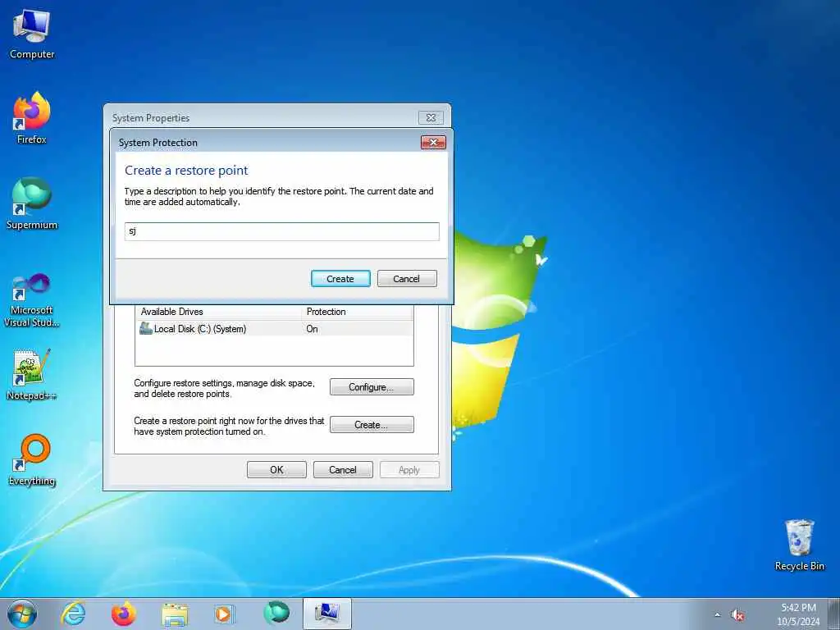Open the clock showing 5:42 PM
This screenshot has height=630, width=840.
798,614
